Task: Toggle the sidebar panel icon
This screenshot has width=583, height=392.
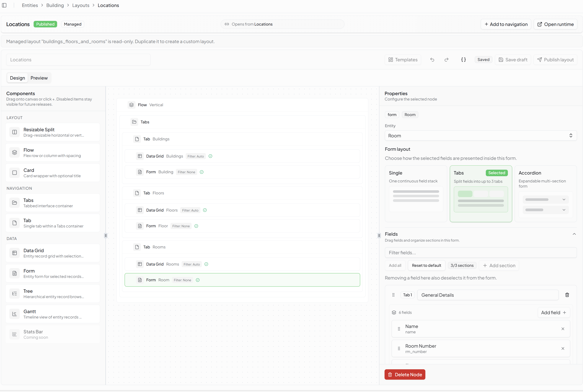Action: click(x=4, y=5)
